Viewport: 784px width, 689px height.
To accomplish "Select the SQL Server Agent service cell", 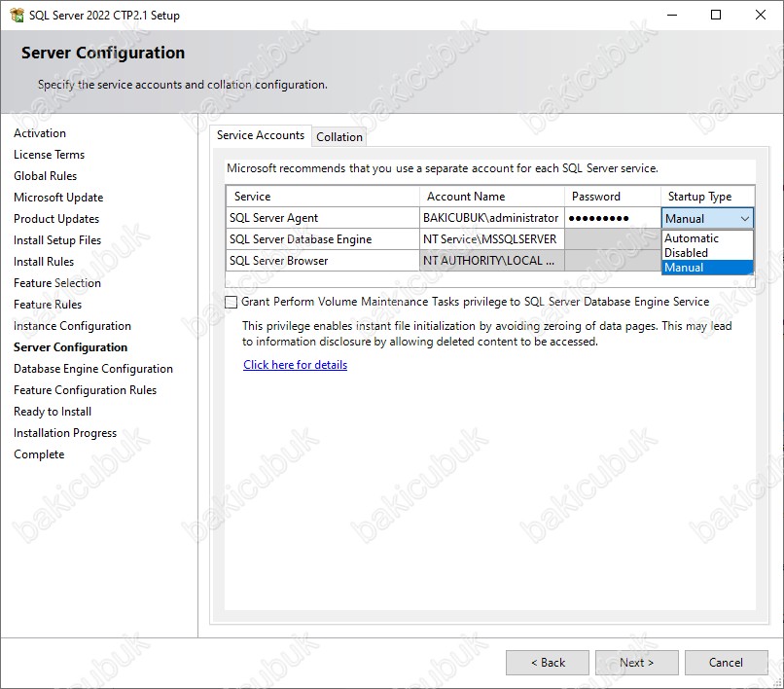I will click(x=323, y=218).
